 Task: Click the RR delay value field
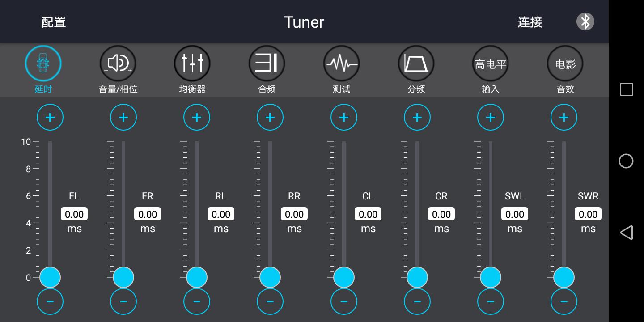coord(294,214)
